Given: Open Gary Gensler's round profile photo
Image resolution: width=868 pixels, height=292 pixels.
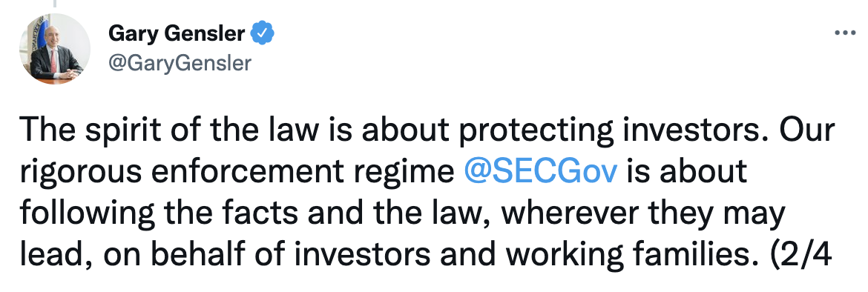Looking at the screenshot, I should [x=54, y=49].
